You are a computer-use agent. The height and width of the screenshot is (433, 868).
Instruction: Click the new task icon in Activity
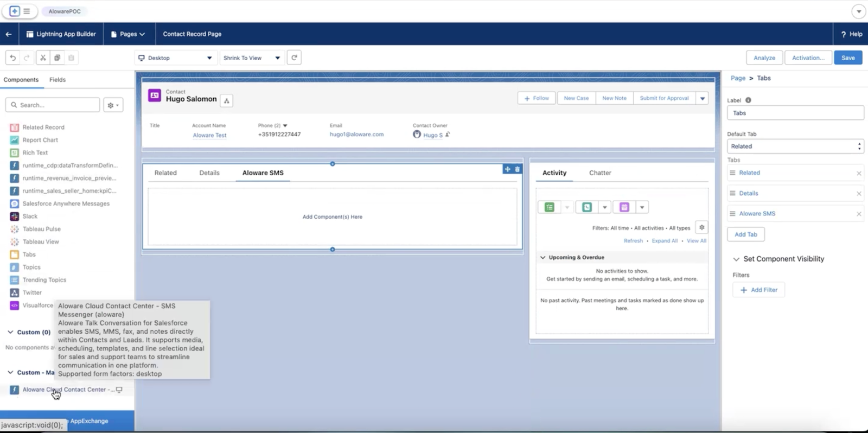click(550, 207)
